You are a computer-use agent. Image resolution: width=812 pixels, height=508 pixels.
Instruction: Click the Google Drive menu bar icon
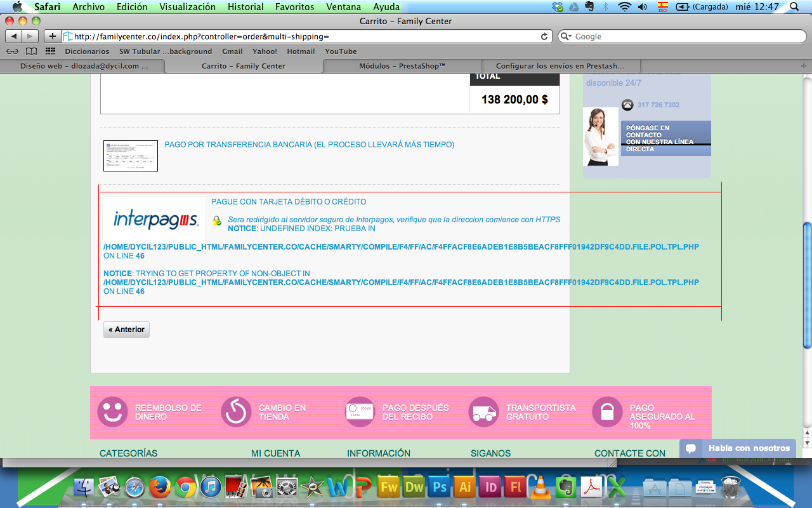(x=573, y=7)
